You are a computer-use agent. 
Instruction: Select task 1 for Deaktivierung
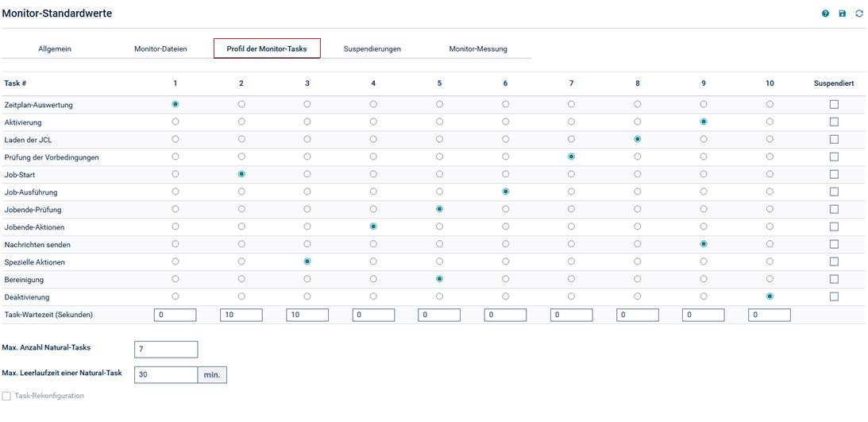click(176, 296)
